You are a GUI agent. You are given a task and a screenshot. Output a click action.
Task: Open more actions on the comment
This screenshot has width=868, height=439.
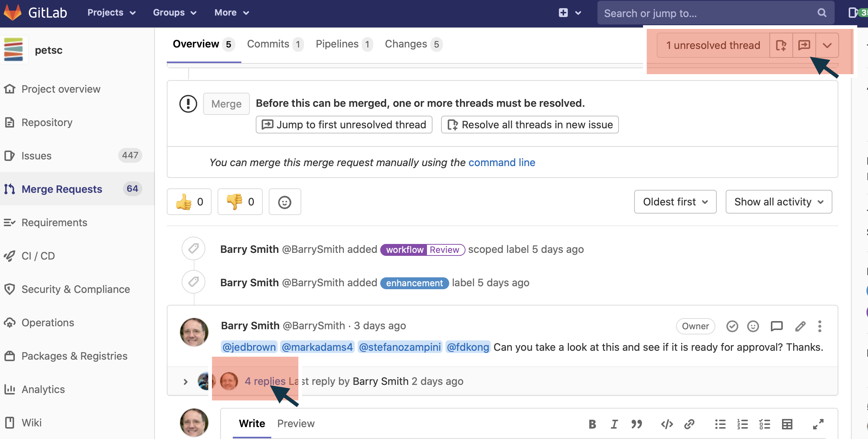tap(819, 326)
